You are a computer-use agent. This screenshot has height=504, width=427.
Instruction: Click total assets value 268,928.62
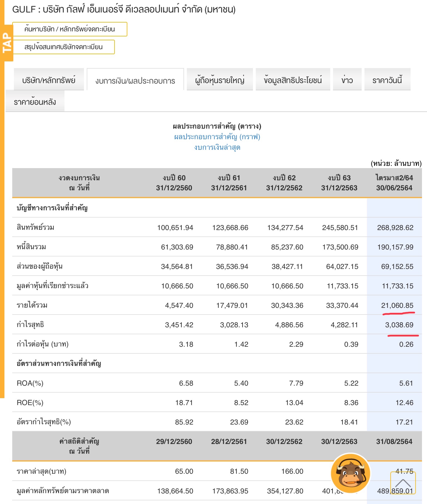395,228
